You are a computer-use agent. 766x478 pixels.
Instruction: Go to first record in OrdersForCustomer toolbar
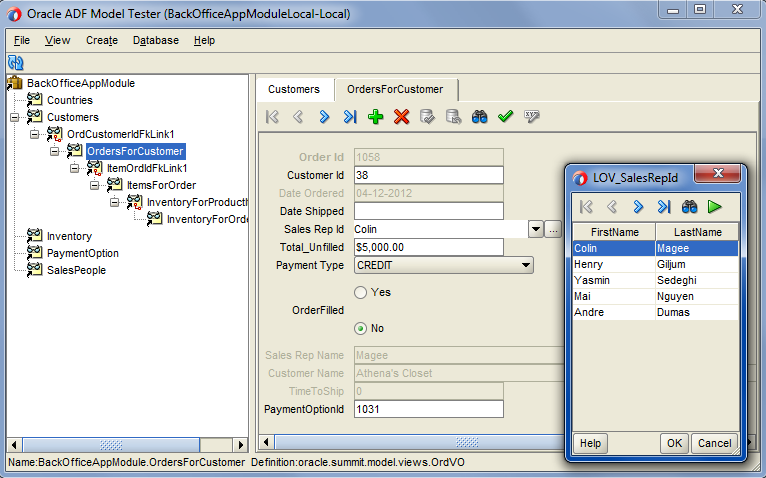click(272, 117)
